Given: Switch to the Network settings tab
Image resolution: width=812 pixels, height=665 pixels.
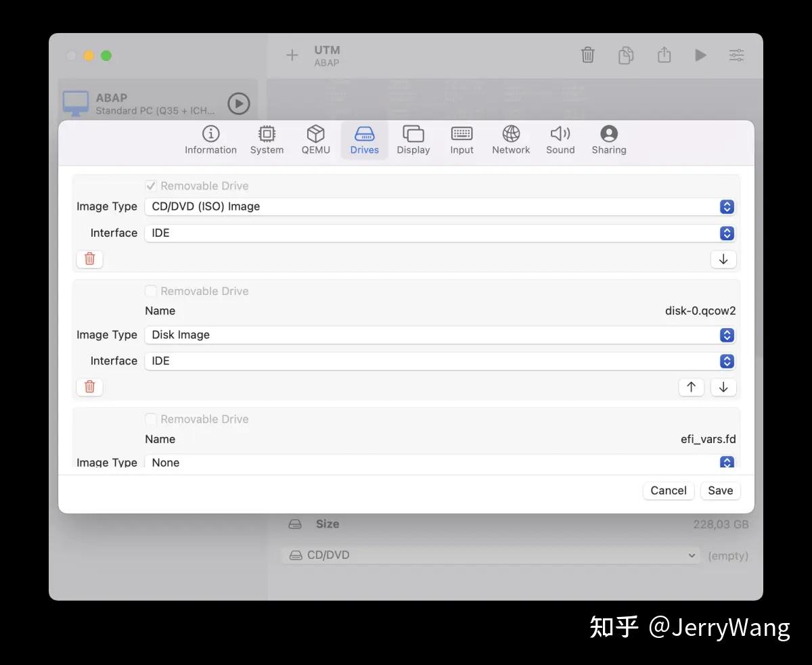Looking at the screenshot, I should click(510, 140).
